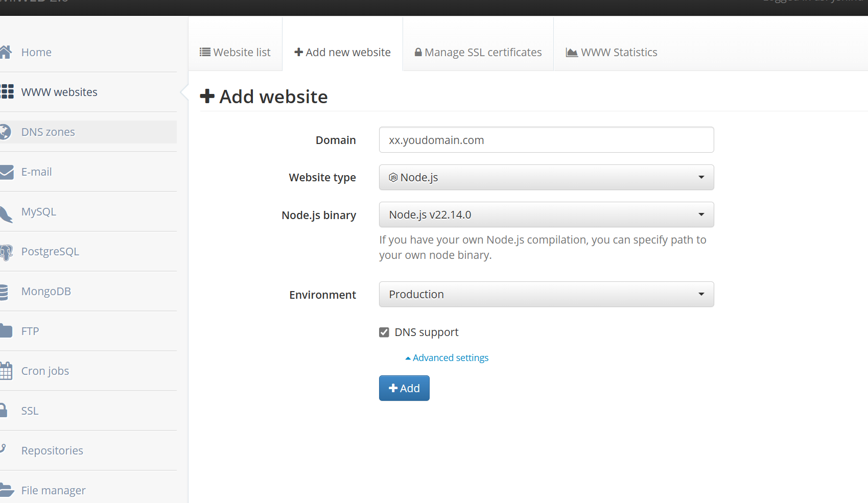Collapse the Advanced settings section
The height and width of the screenshot is (503, 868).
point(447,357)
